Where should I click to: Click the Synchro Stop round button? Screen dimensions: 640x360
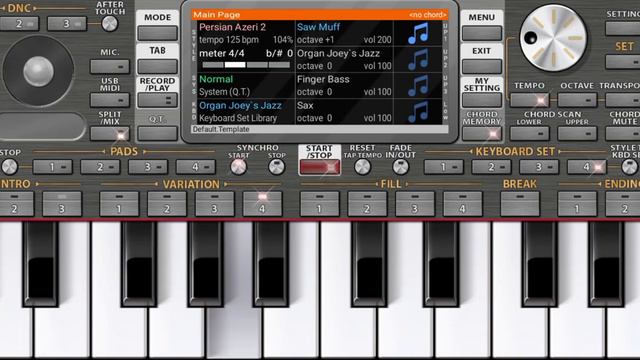[x=276, y=167]
